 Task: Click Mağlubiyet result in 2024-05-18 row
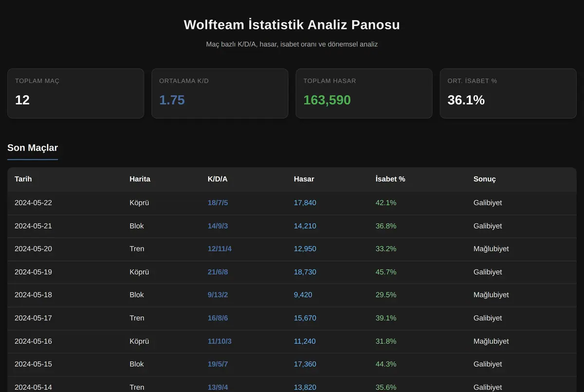(x=491, y=295)
